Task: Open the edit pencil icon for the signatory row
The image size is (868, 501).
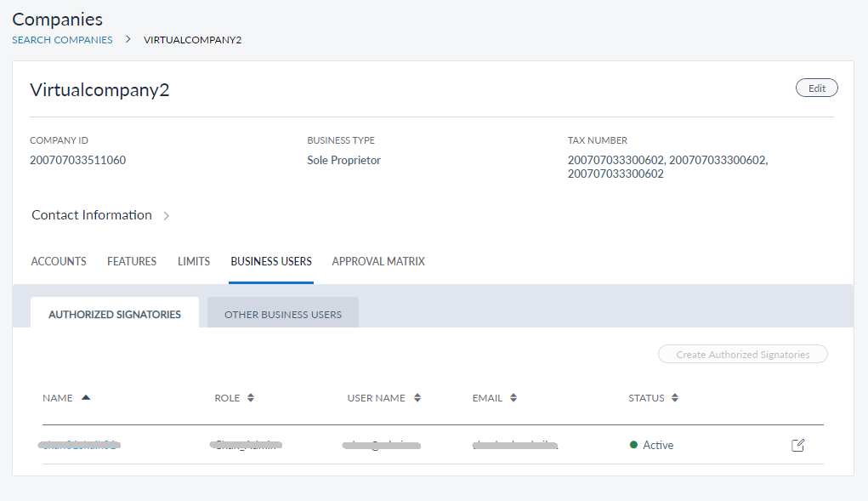Action: click(797, 445)
